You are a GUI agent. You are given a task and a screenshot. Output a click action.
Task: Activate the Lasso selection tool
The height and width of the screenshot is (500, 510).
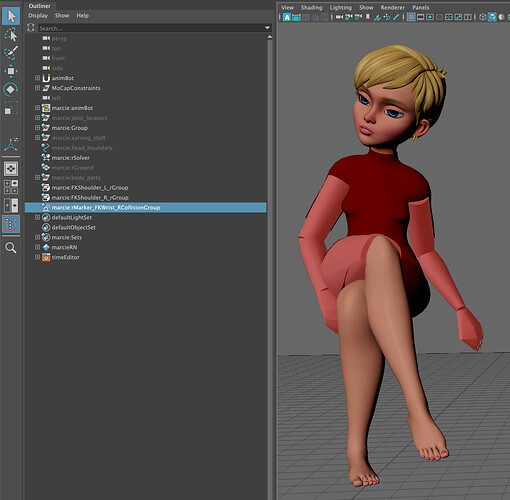pyautogui.click(x=11, y=35)
